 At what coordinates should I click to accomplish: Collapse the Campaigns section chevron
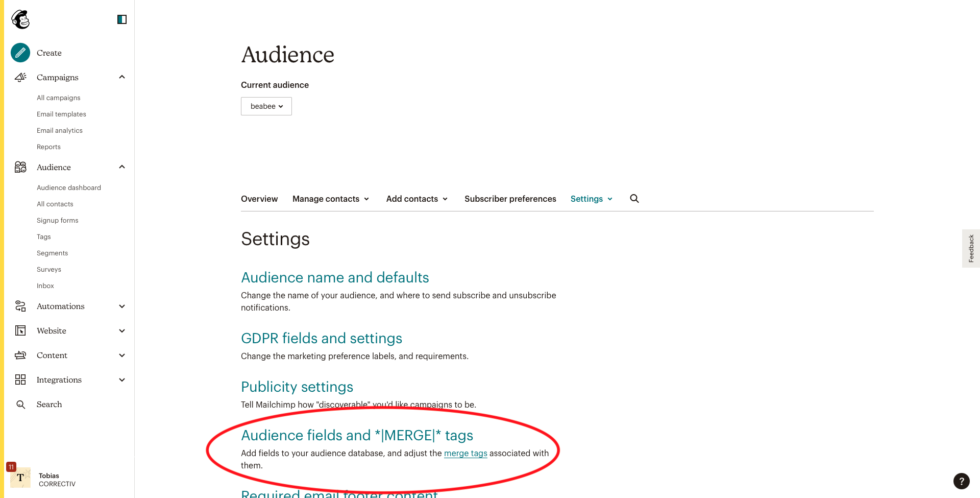(122, 77)
